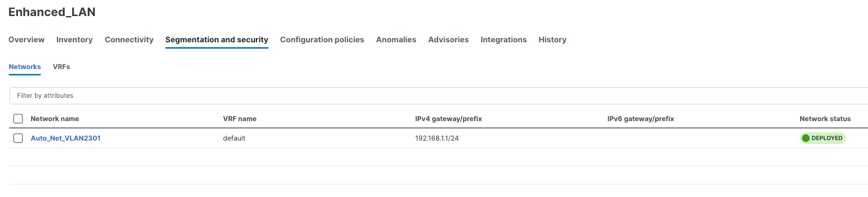Click the green DEPLOYED status icon
The width and height of the screenshot is (868, 197).
[806, 138]
